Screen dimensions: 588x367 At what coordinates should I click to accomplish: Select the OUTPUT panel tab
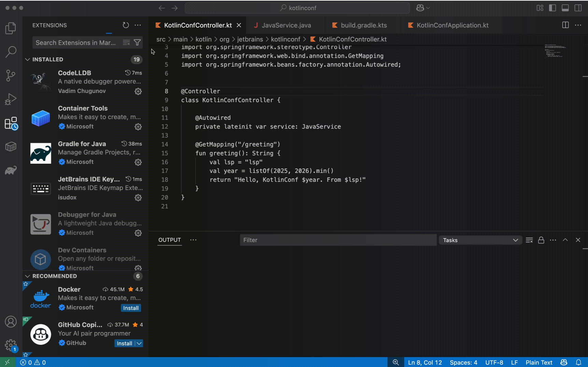coord(170,240)
